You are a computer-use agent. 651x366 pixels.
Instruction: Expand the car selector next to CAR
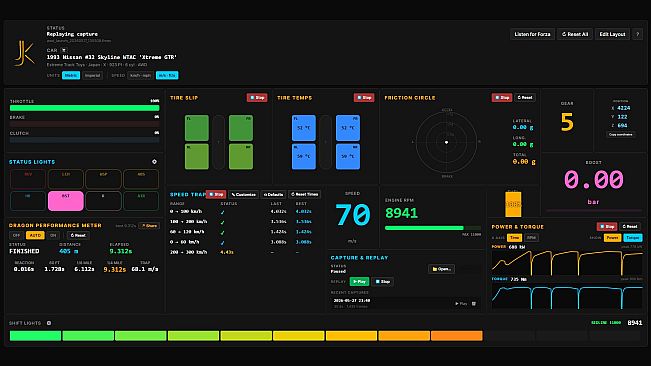pos(64,50)
